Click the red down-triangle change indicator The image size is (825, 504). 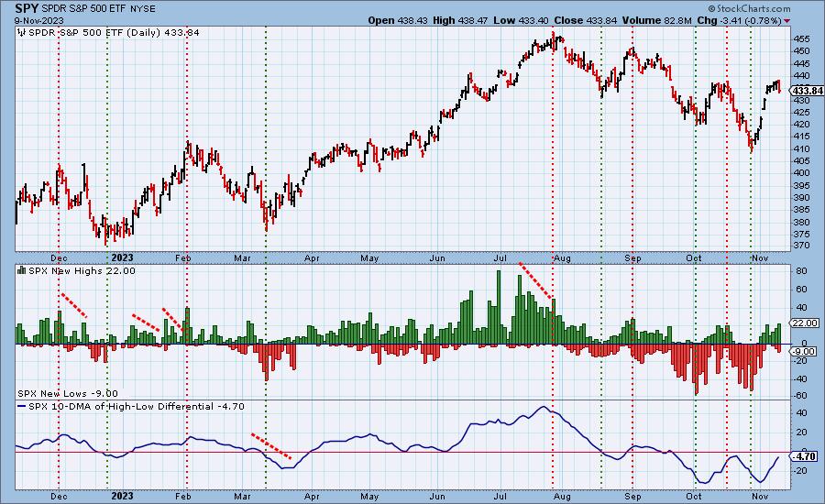[x=786, y=21]
